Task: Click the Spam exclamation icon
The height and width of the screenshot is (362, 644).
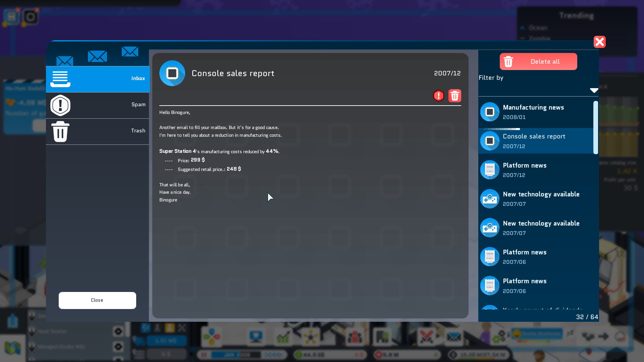Action: pyautogui.click(x=60, y=105)
